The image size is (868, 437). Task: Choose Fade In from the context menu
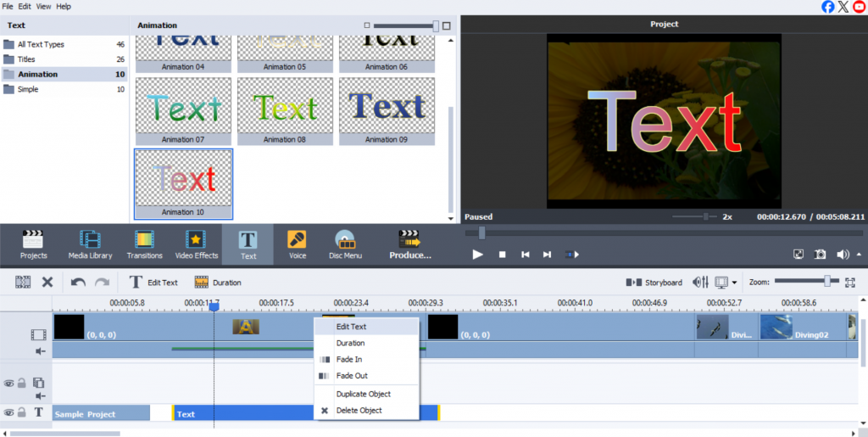[348, 360]
